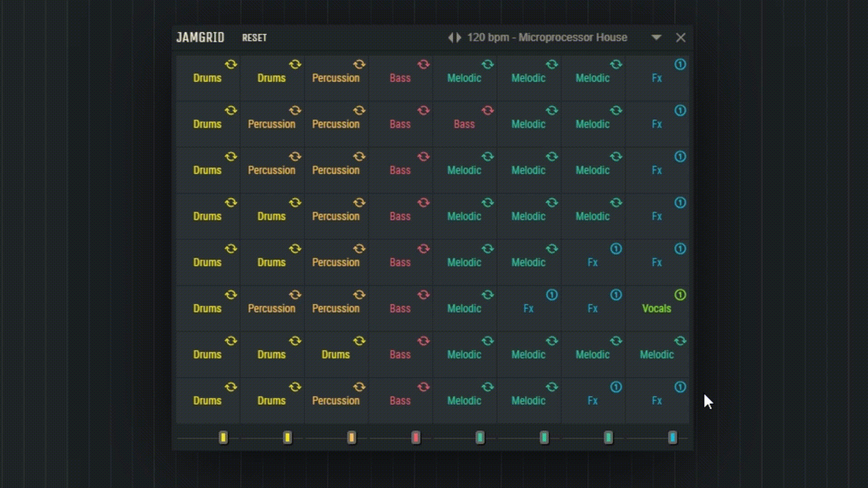Image resolution: width=868 pixels, height=488 pixels.
Task: Click the Drums cell in row 7 column 3
Action: tap(335, 354)
